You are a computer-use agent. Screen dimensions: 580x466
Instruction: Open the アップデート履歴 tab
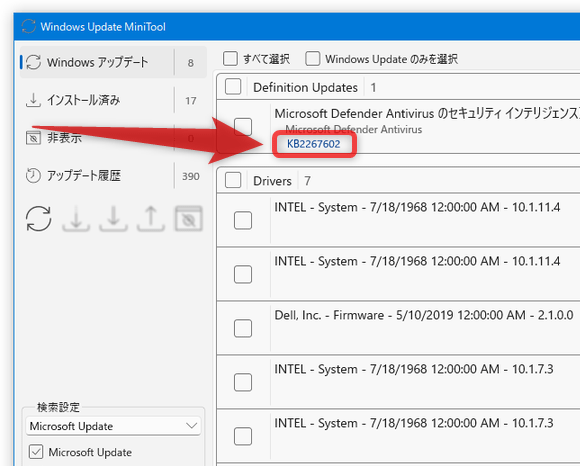(x=113, y=176)
